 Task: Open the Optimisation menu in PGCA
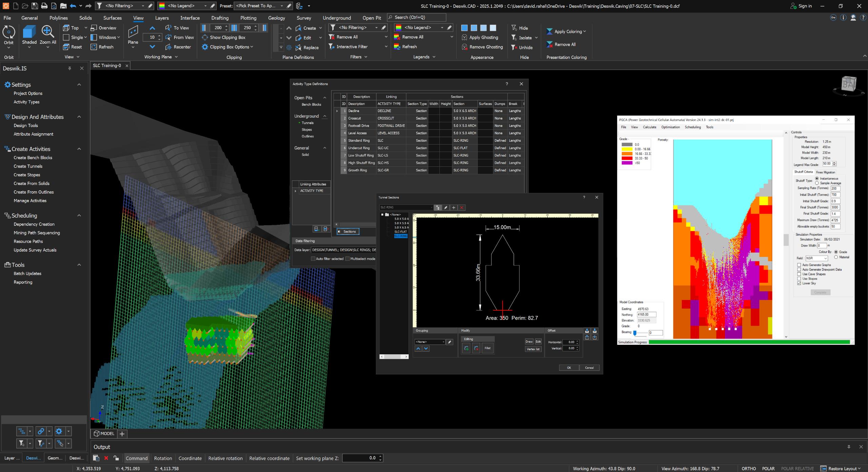[x=670, y=127]
